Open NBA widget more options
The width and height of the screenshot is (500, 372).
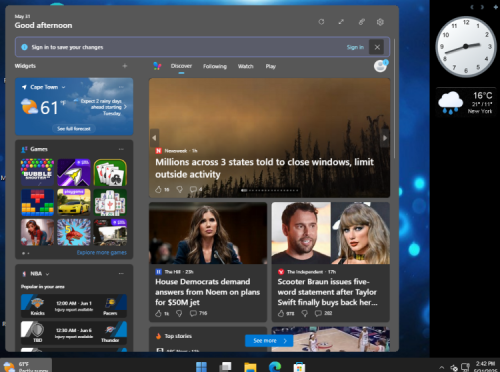click(121, 274)
